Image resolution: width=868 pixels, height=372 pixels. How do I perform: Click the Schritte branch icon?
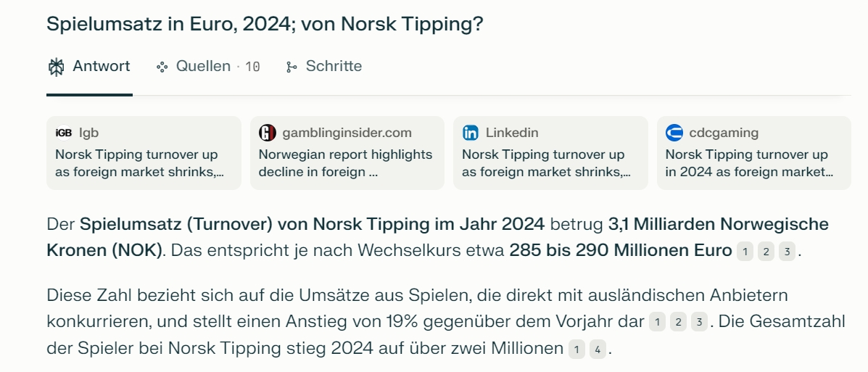[292, 67]
